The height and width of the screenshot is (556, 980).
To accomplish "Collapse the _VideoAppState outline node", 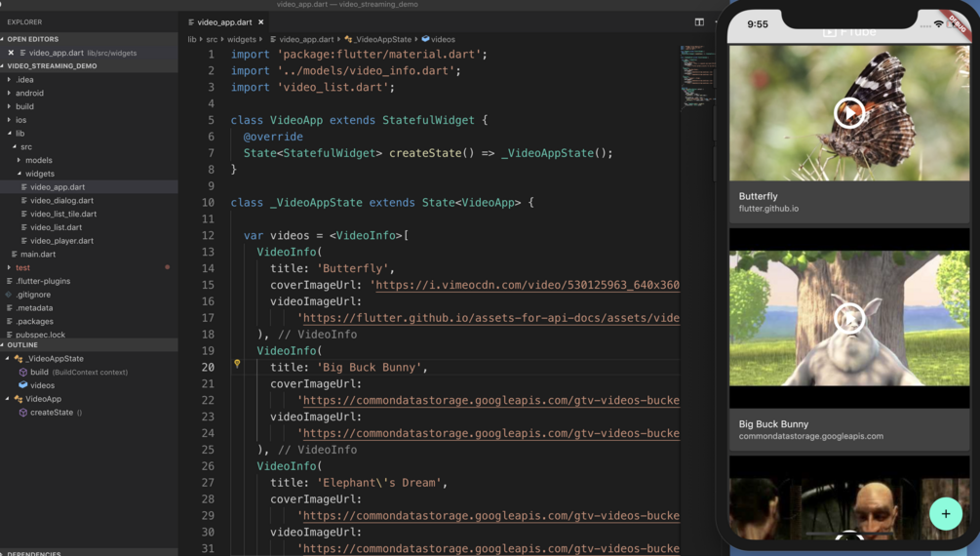I will pos(8,358).
